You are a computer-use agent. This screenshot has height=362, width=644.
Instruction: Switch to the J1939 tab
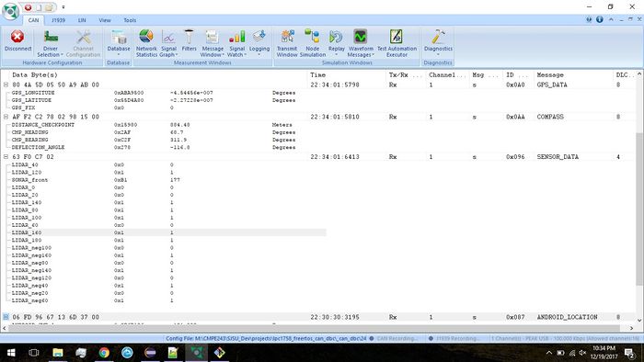click(58, 20)
